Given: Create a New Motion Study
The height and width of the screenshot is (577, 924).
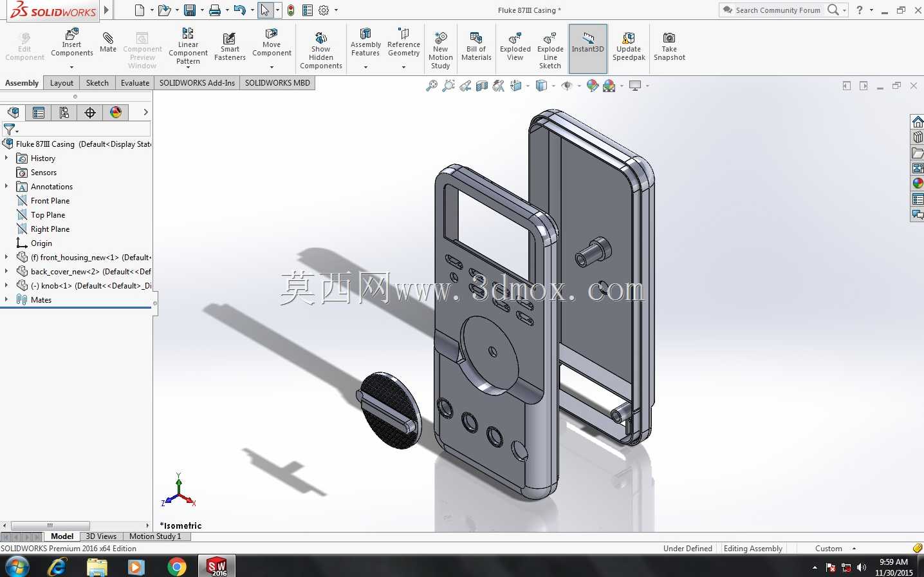Looking at the screenshot, I should (441, 50).
